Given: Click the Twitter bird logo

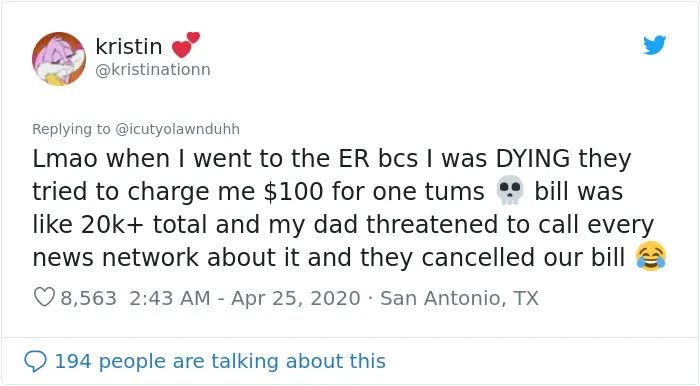Looking at the screenshot, I should pos(654,45).
